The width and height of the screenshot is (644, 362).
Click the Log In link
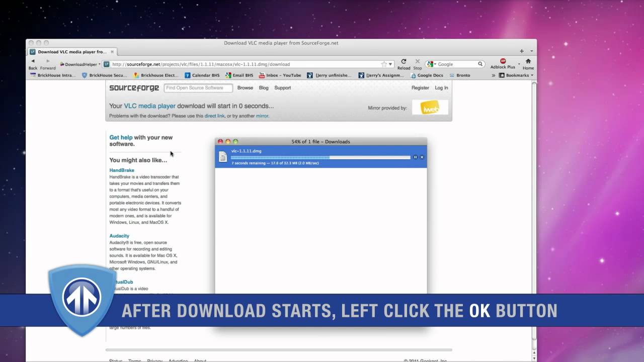click(x=441, y=87)
